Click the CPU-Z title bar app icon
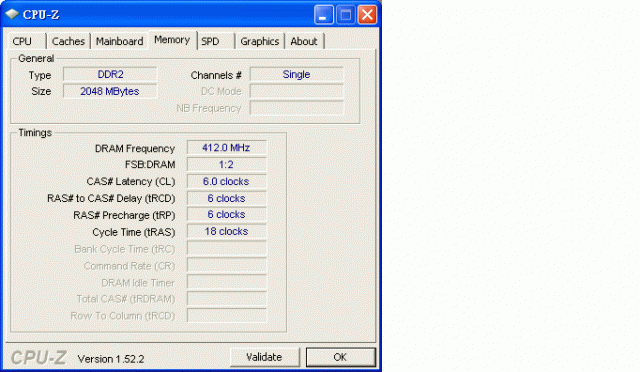 click(12, 14)
